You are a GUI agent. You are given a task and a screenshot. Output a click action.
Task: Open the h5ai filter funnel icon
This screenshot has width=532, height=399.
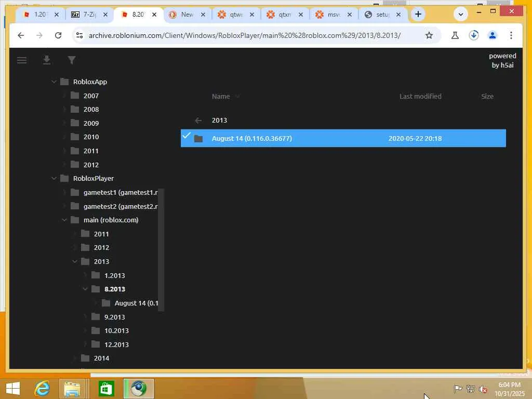[x=71, y=60]
